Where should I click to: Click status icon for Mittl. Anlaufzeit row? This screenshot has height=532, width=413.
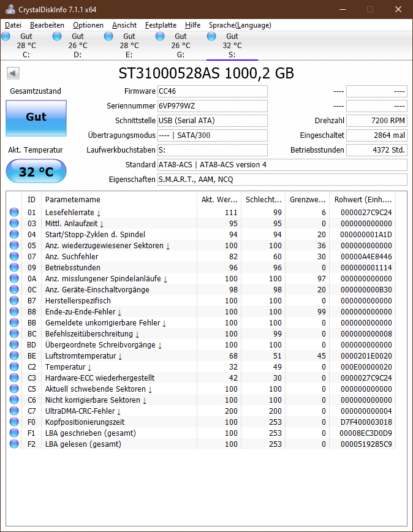pos(14,223)
